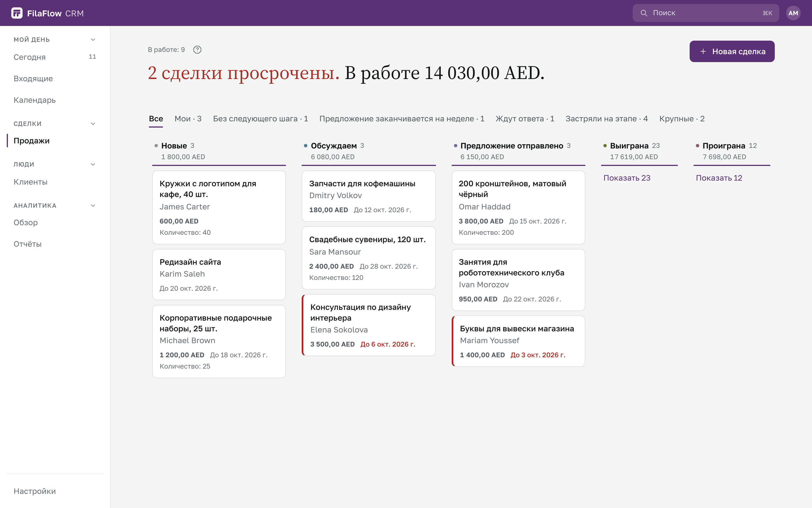
Task: Click Показать 12 in Проиграна column
Action: tap(719, 178)
